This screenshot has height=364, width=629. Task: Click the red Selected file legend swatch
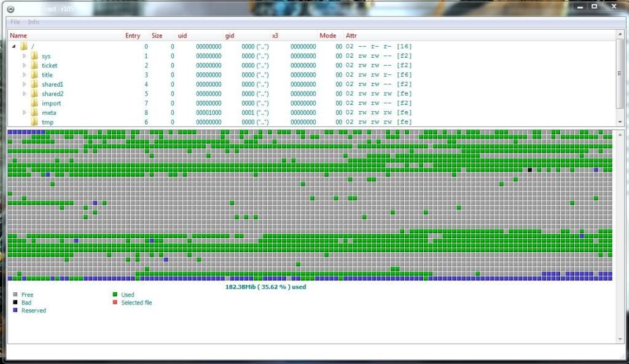tap(114, 303)
